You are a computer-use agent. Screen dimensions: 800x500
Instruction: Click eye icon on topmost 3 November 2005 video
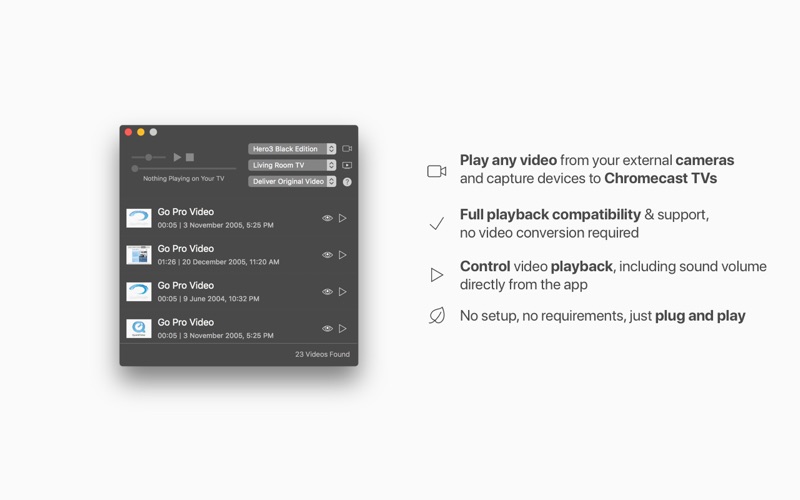pyautogui.click(x=327, y=218)
